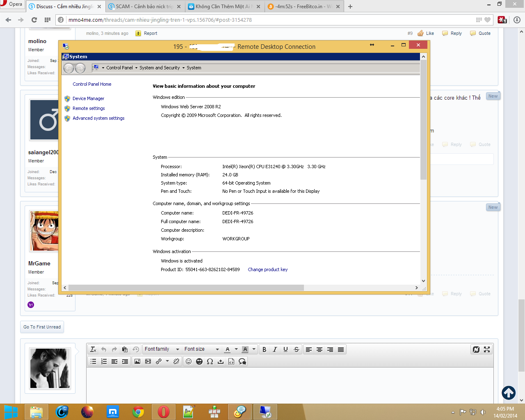Viewport: 525px width, 420px height.
Task: Expand the Control Panel breadcrumb arrow
Action: (103, 68)
